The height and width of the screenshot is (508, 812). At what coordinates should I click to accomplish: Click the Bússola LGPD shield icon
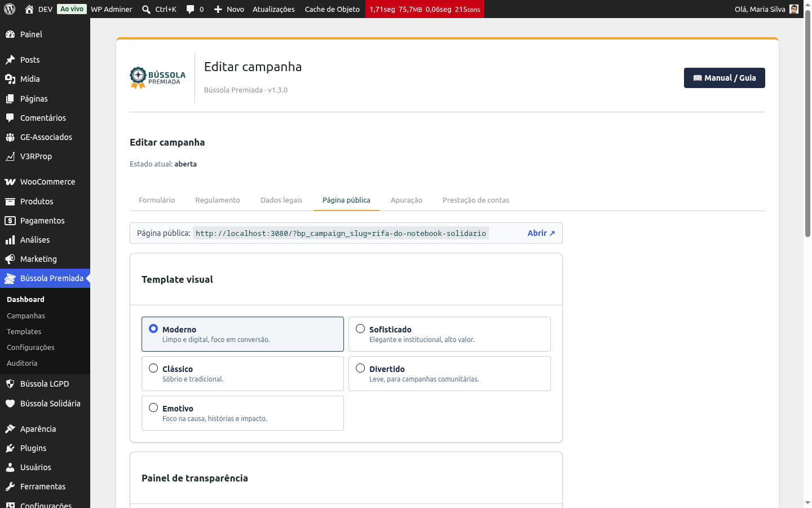coord(10,384)
